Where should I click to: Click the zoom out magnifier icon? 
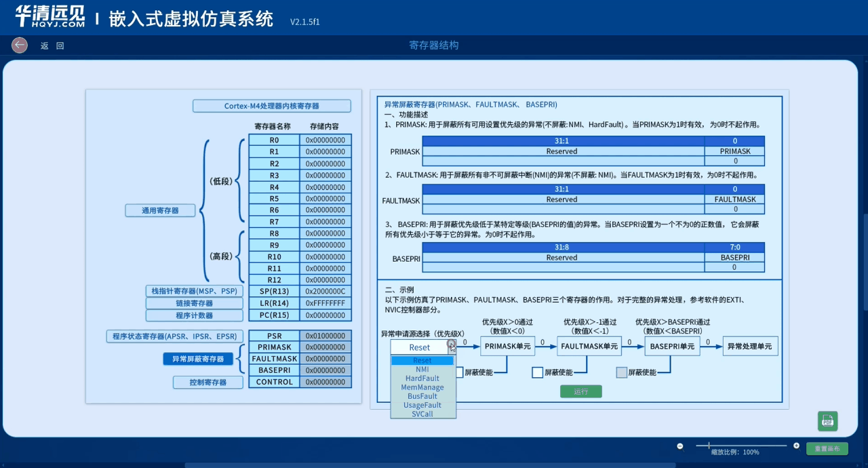680,446
